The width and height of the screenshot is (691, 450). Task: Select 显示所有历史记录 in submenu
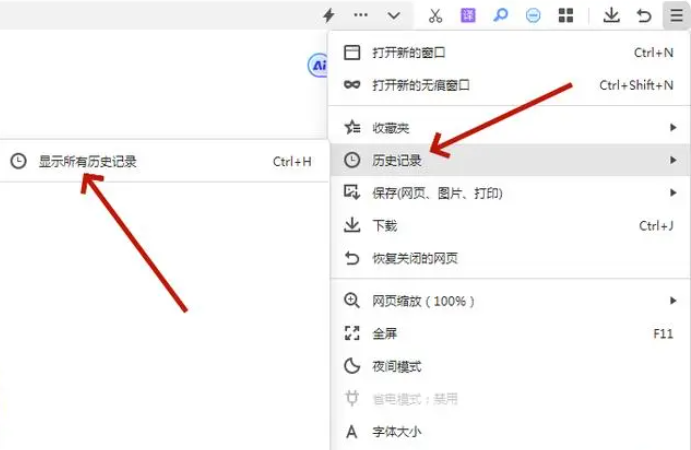tap(164, 161)
